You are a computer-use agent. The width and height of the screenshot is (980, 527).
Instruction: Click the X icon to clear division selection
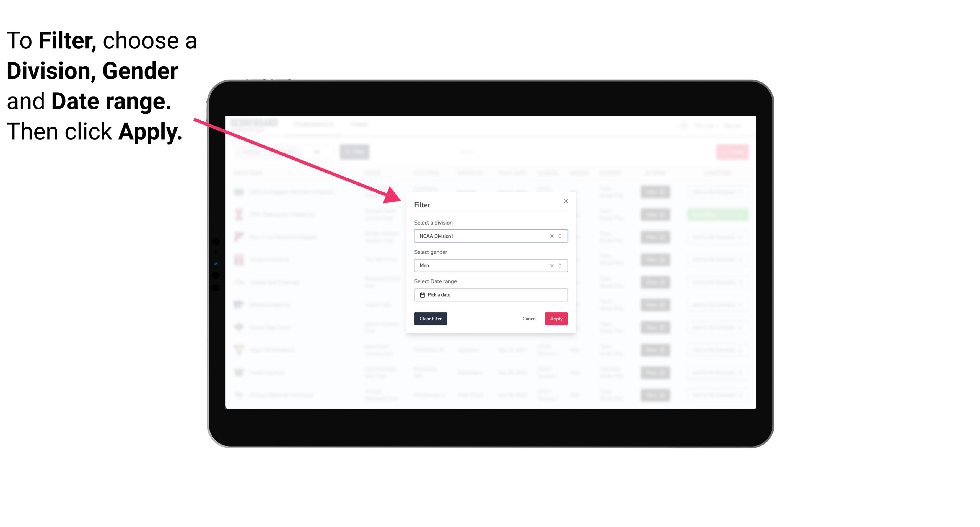tap(551, 236)
